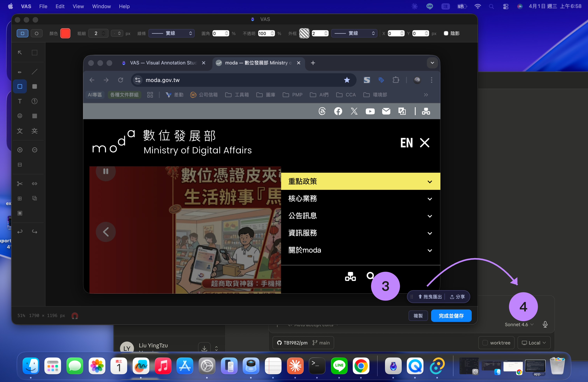Switch to ellipse mode in shape toolbar

point(37,33)
